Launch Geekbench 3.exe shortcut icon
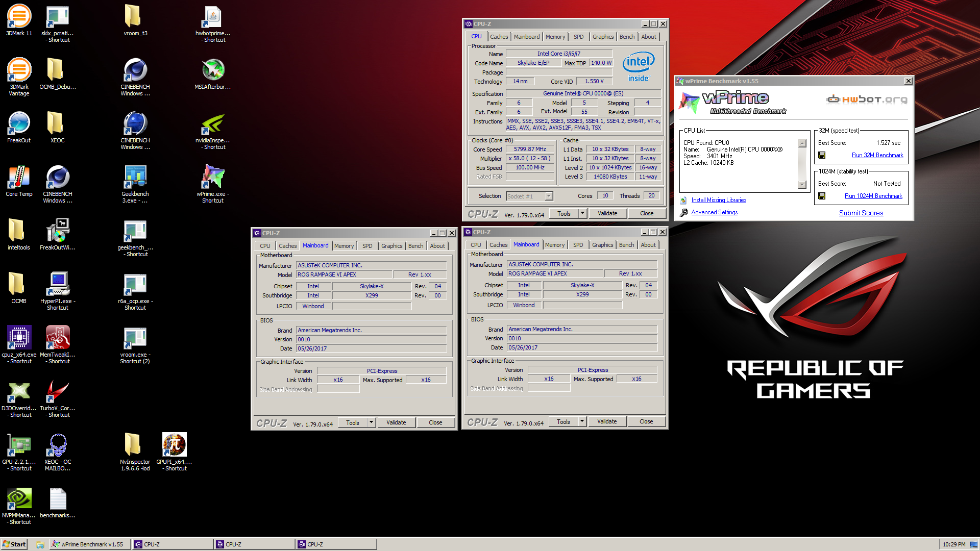Viewport: 980px width, 551px height. (135, 177)
